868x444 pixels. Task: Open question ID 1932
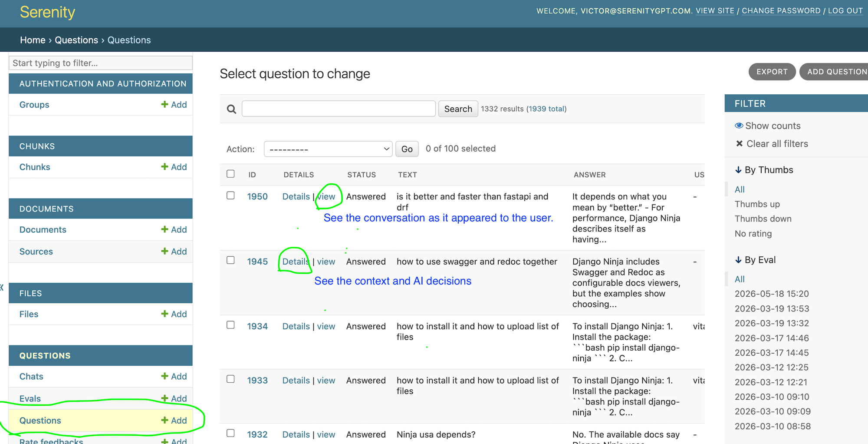257,434
